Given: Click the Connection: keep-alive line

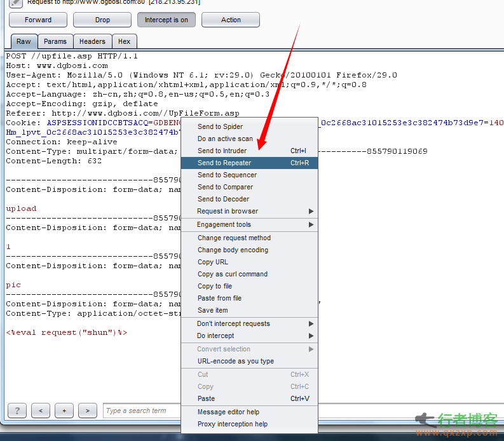Looking at the screenshot, I should [x=62, y=142].
